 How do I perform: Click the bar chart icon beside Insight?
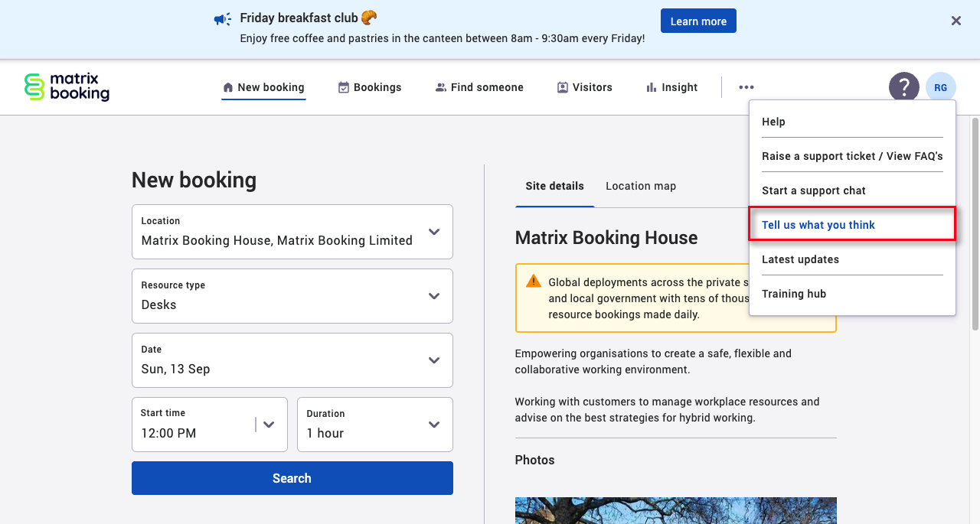click(x=652, y=87)
